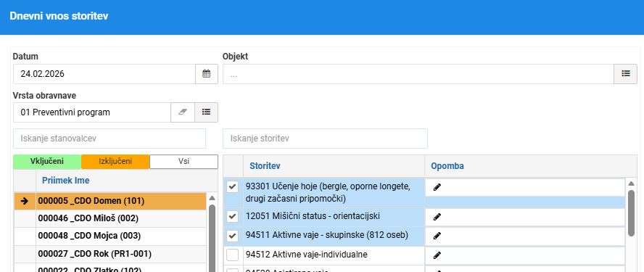The image size is (644, 272).
Task: Select resident 000027 _CDO Rok (PR1-001)
Action: (110, 254)
